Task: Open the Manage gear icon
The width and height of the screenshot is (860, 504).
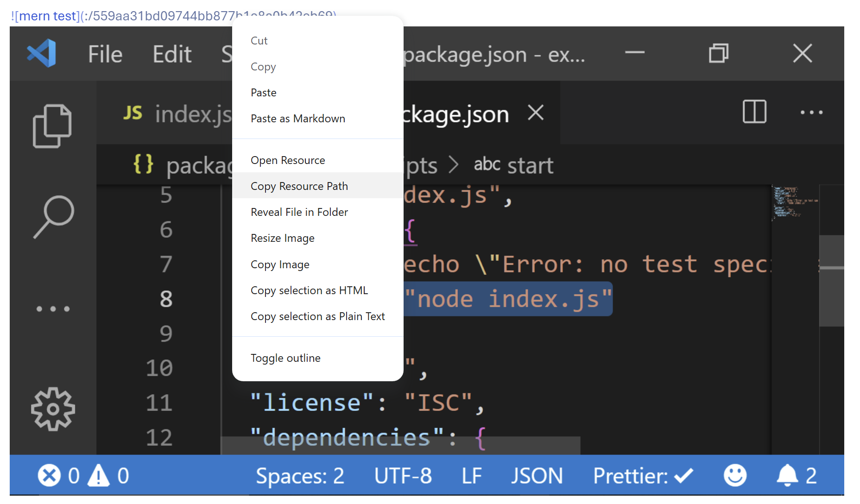Action: pyautogui.click(x=53, y=409)
